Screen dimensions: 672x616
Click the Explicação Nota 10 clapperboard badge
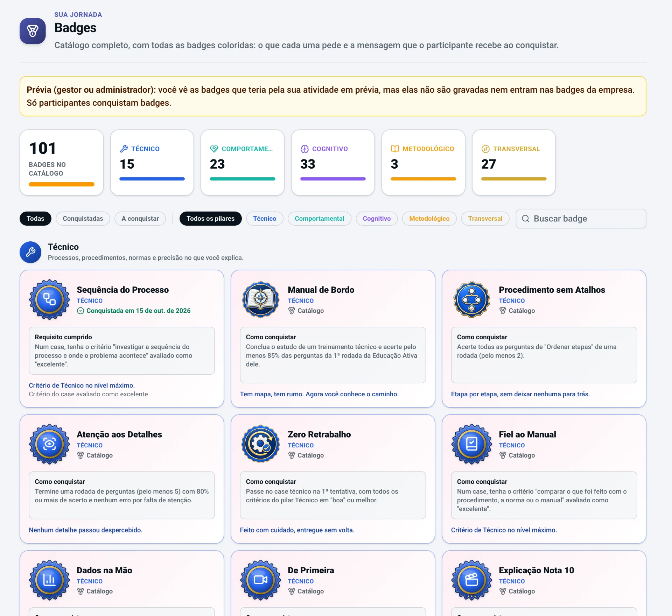pyautogui.click(x=472, y=580)
